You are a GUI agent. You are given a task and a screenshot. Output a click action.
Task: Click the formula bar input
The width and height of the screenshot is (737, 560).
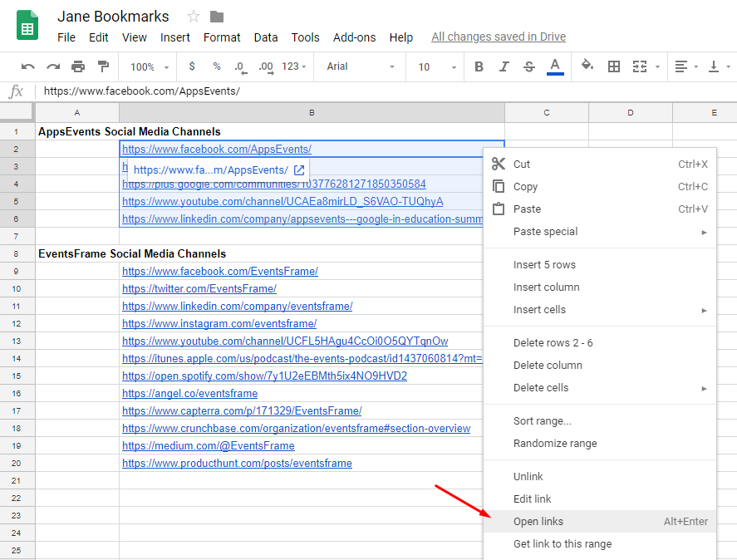click(x=386, y=91)
